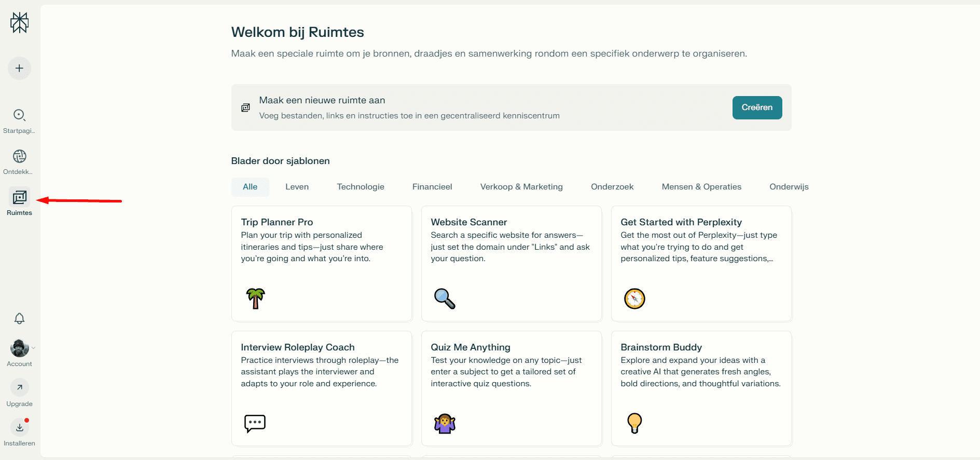Filter templates by Financieel
The height and width of the screenshot is (460, 980).
click(x=432, y=187)
